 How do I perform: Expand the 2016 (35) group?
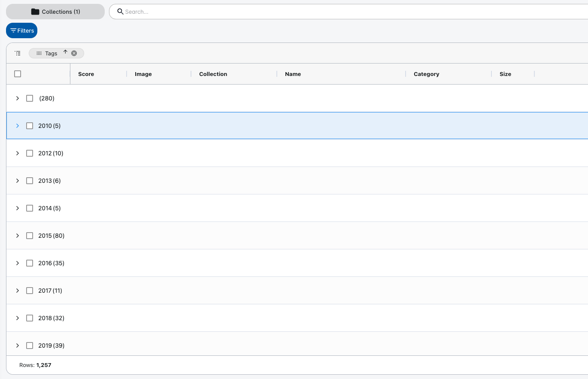(18, 263)
